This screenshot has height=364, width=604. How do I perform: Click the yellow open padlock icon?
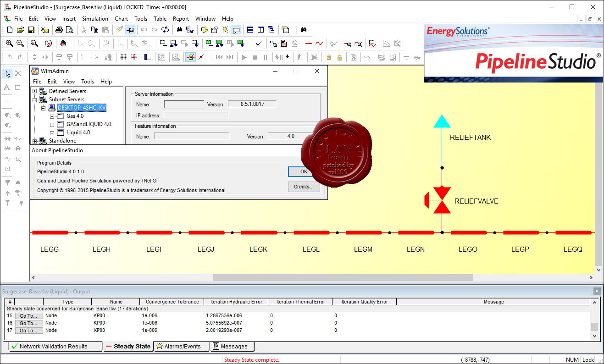click(339, 57)
